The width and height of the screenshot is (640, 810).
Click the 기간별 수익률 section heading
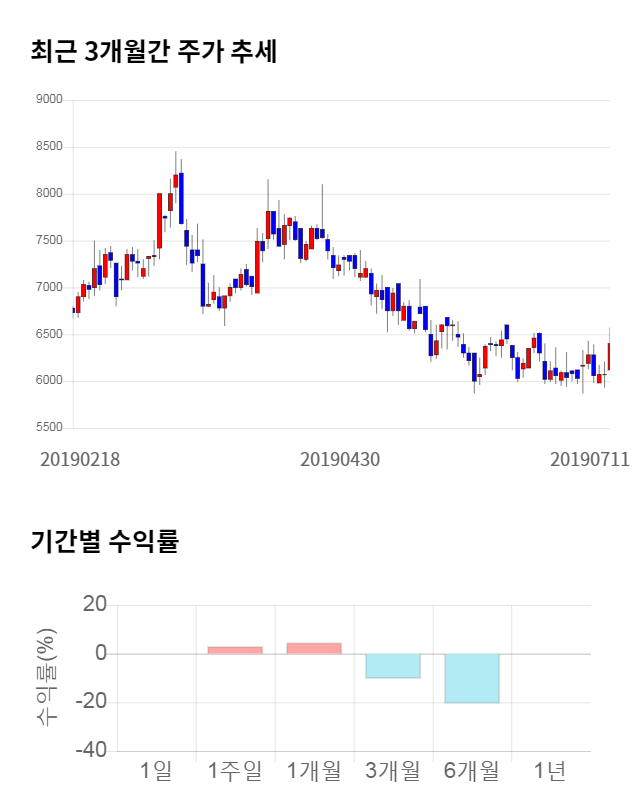pyautogui.click(x=104, y=542)
